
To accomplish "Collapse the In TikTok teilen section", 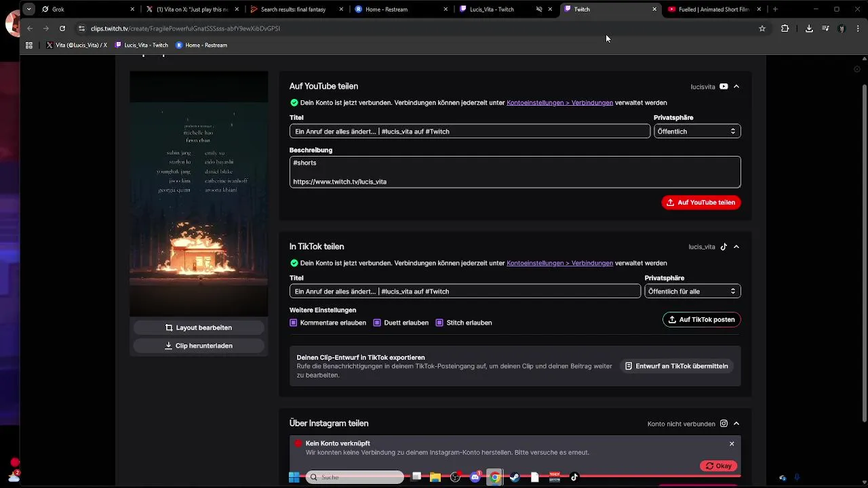I will tap(736, 247).
